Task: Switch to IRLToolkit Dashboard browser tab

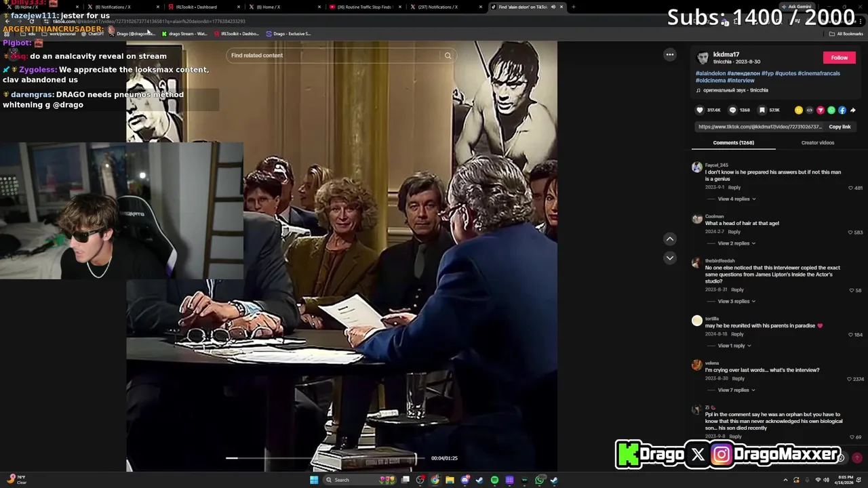Action: (x=203, y=7)
